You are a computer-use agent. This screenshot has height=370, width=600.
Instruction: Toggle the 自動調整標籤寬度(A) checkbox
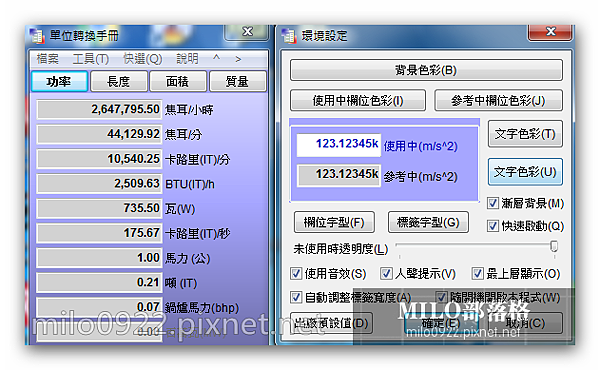pos(296,297)
